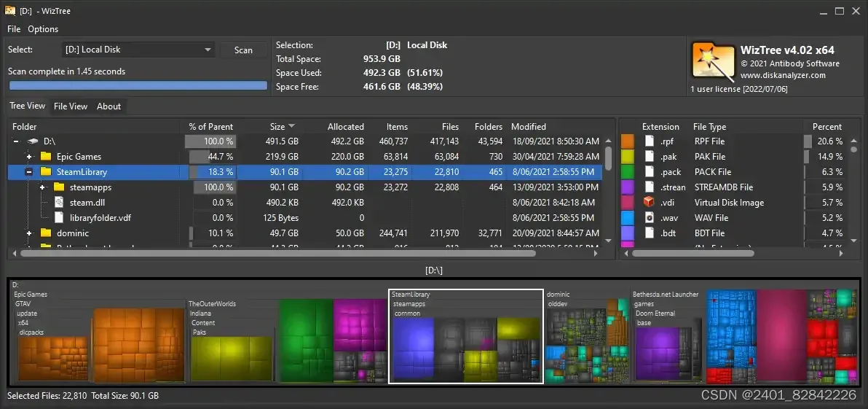The height and width of the screenshot is (409, 868).
Task: Expand the steamapps folder
Action: pyautogui.click(x=43, y=188)
